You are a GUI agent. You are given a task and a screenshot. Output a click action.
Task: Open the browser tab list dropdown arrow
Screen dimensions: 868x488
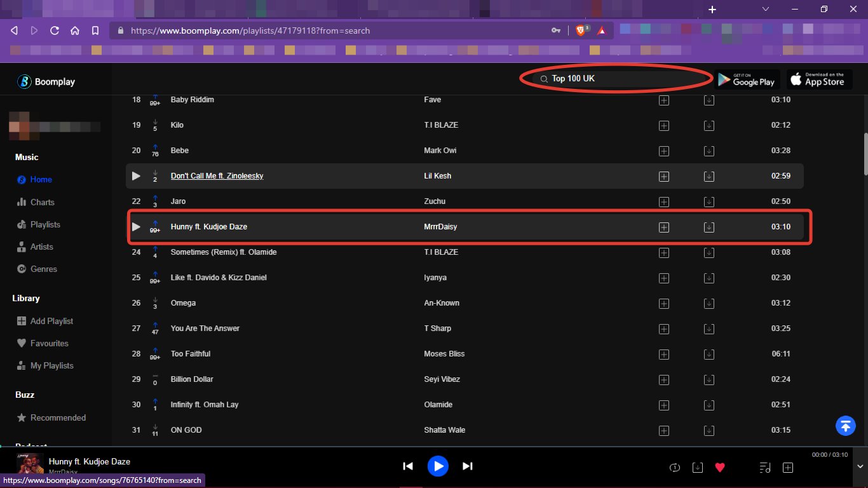[766, 10]
